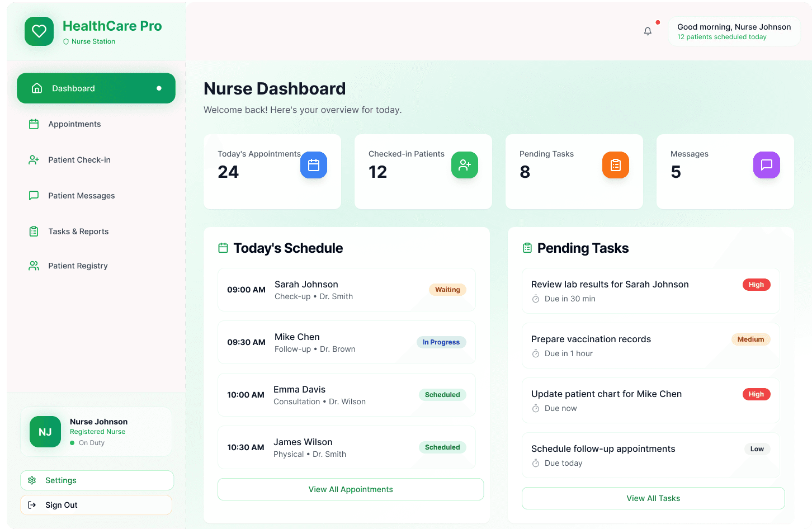Open task Schedule follow-up appointments

(651, 455)
